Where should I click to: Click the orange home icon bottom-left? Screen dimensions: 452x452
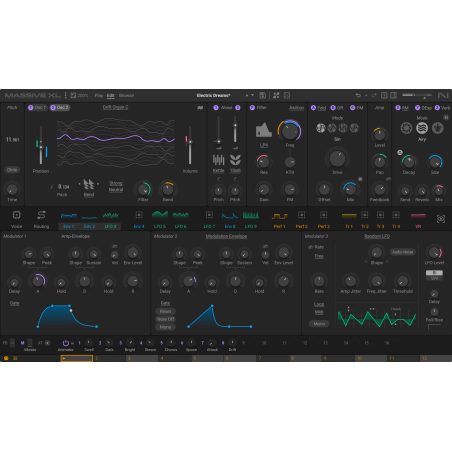pos(6,358)
